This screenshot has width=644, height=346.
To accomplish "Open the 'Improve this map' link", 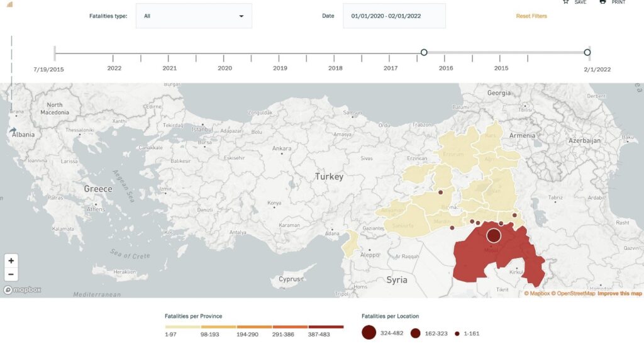I will [619, 294].
